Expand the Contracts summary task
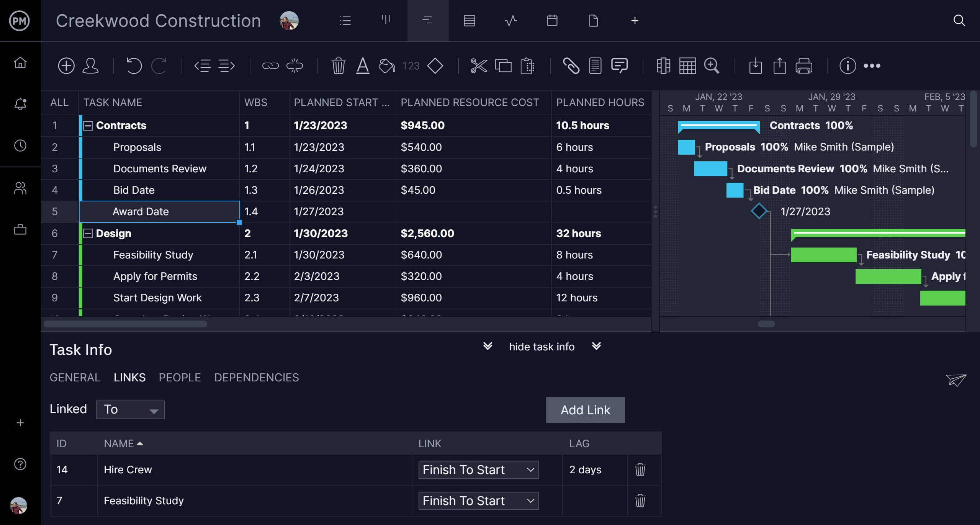This screenshot has height=525, width=980. click(87, 124)
